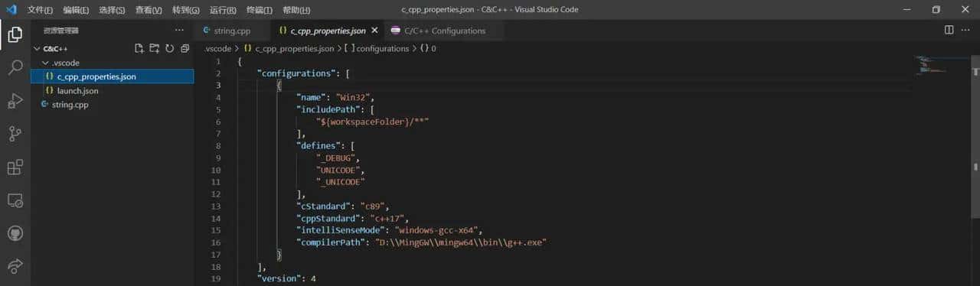Click the "_UNICODE" define entry
Screen dimensions: 980x286
[x=340, y=182]
